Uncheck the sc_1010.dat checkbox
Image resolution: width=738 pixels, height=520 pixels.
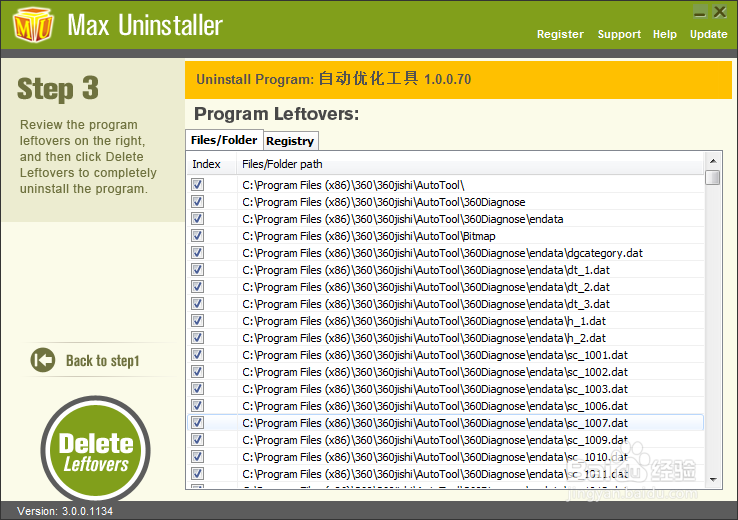click(x=198, y=456)
